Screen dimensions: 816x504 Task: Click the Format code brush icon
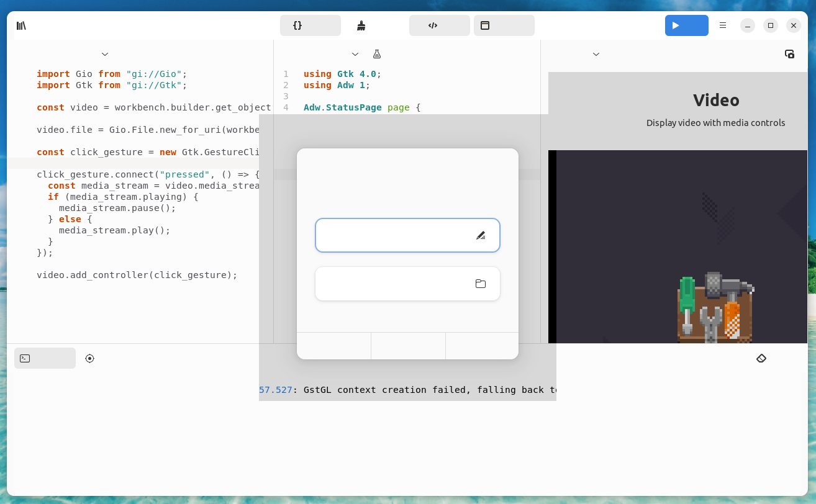(361, 25)
